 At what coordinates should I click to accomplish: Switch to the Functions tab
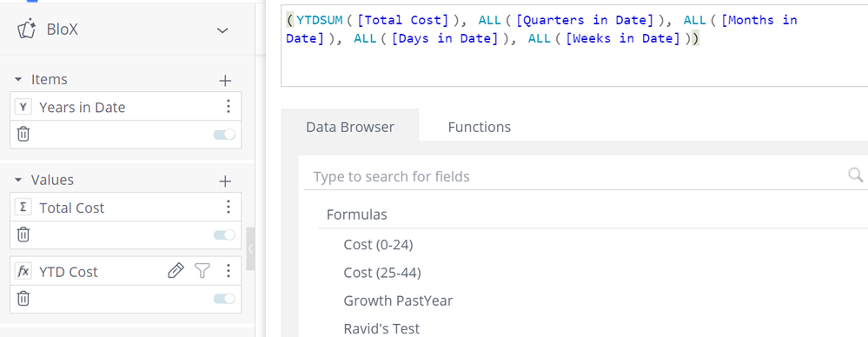(479, 127)
